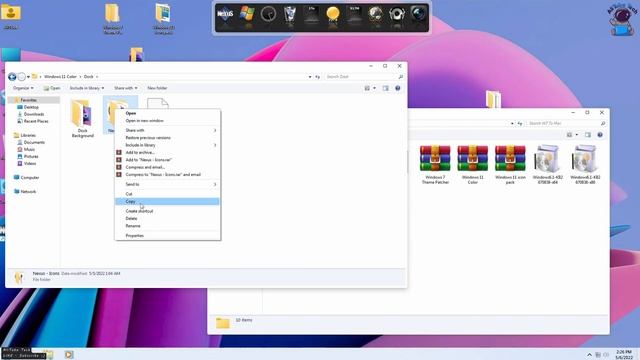Viewport: 640px width, 360px height.
Task: Click the Open button in the toolbar
Action: coord(52,88)
